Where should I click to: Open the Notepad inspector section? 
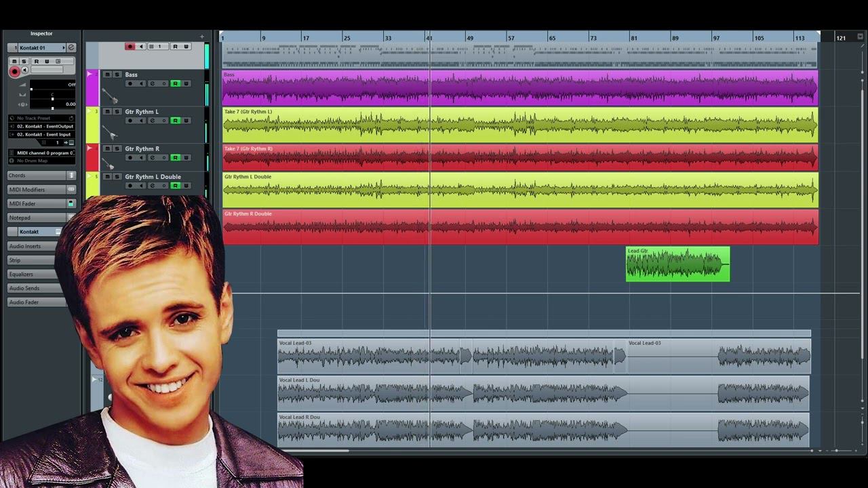point(37,218)
